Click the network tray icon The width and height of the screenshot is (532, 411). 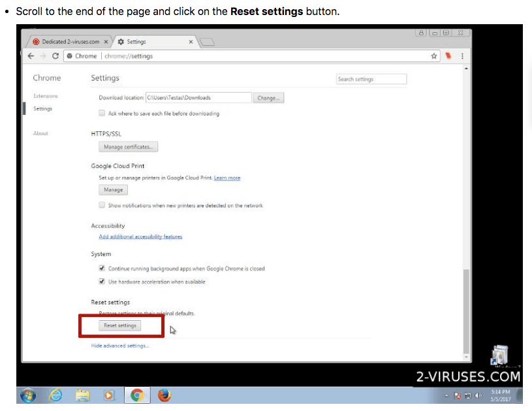[x=468, y=396]
